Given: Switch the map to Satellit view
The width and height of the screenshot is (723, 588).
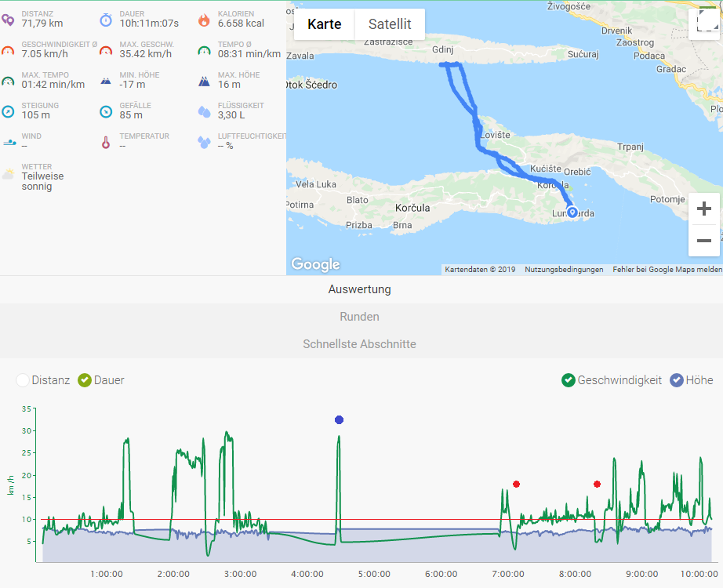Looking at the screenshot, I should pyautogui.click(x=389, y=24).
